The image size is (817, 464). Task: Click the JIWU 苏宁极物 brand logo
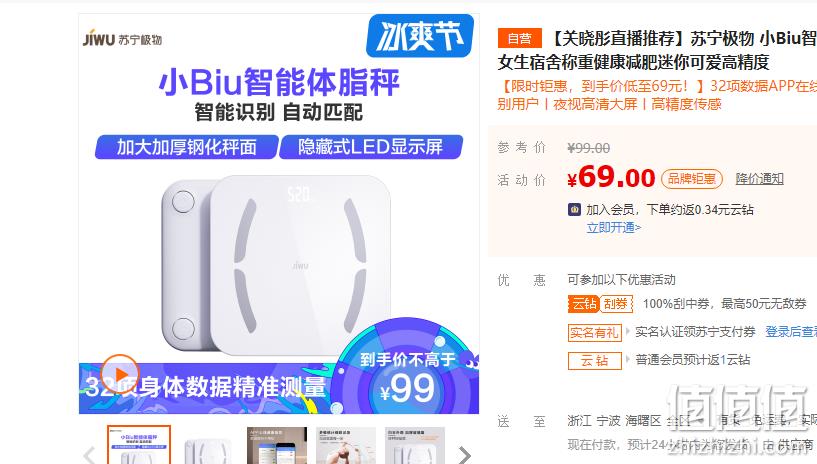coord(122,39)
